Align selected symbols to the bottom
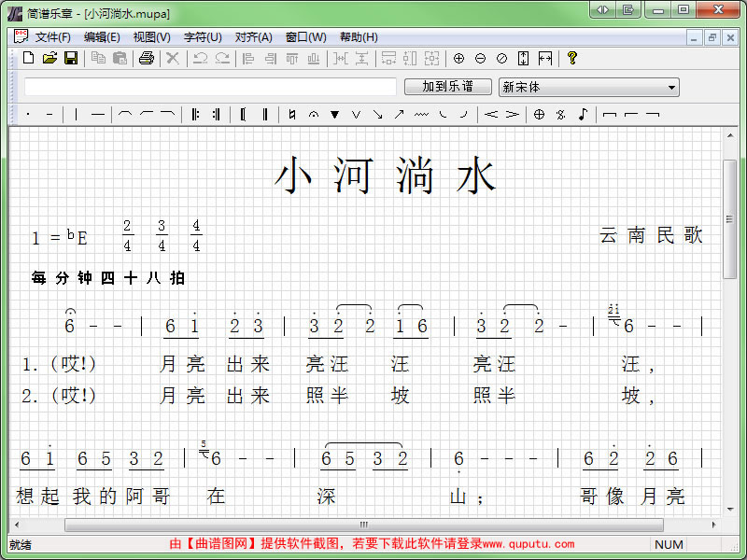The image size is (747, 560). point(314,58)
